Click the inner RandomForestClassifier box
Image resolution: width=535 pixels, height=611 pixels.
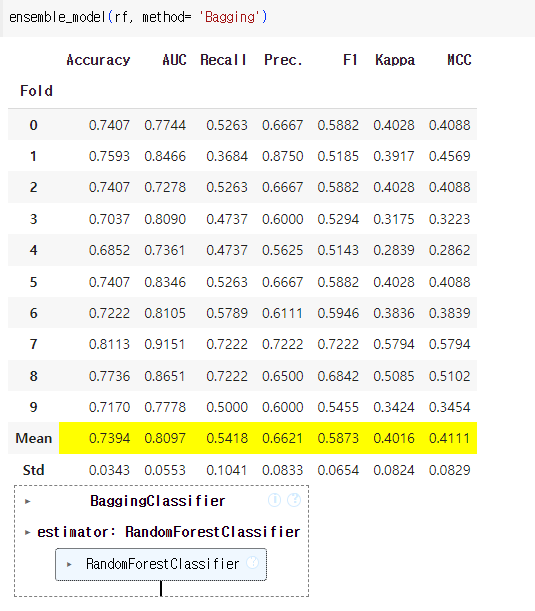pyautogui.click(x=161, y=565)
